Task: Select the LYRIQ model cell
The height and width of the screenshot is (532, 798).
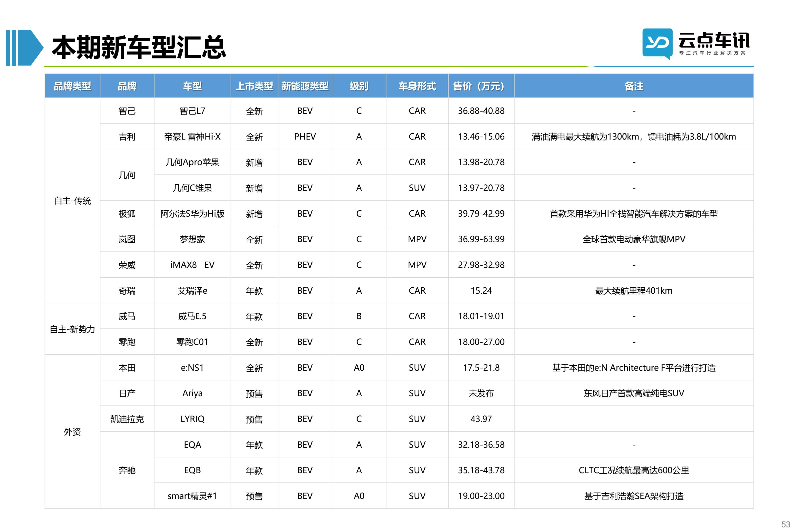Action: pos(192,419)
